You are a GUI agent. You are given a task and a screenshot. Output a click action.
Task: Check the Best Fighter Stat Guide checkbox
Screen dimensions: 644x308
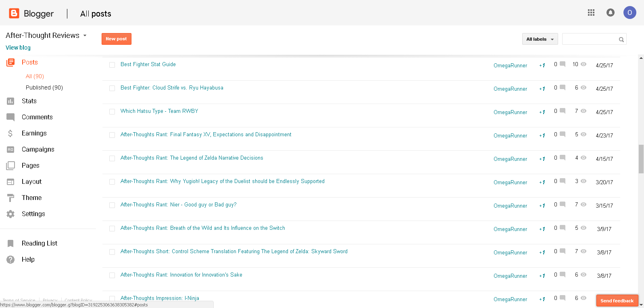pyautogui.click(x=112, y=65)
